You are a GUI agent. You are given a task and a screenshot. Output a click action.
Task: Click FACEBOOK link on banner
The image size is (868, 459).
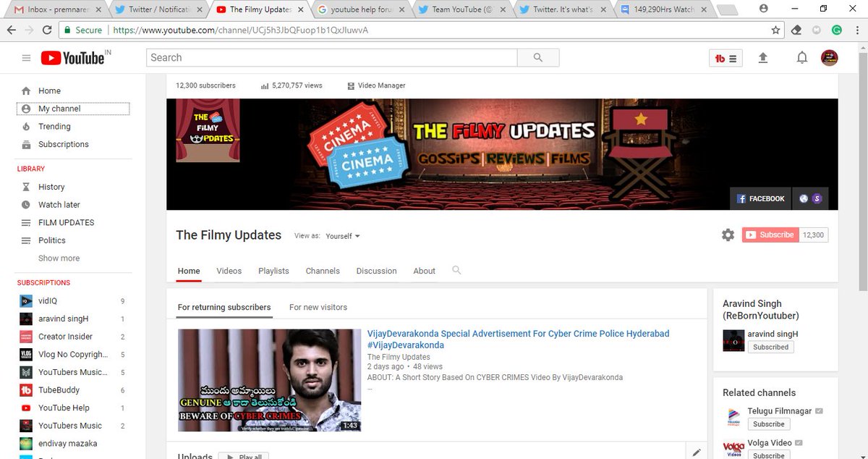[x=760, y=198]
